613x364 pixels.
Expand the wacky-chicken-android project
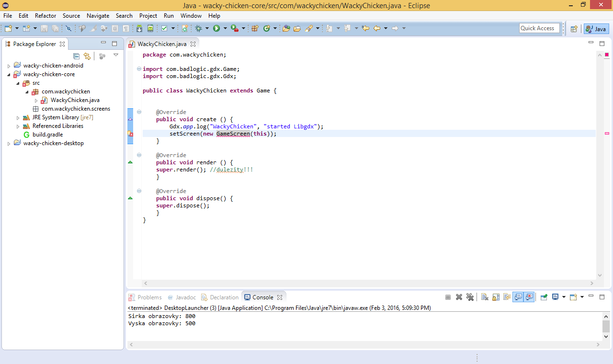9,66
